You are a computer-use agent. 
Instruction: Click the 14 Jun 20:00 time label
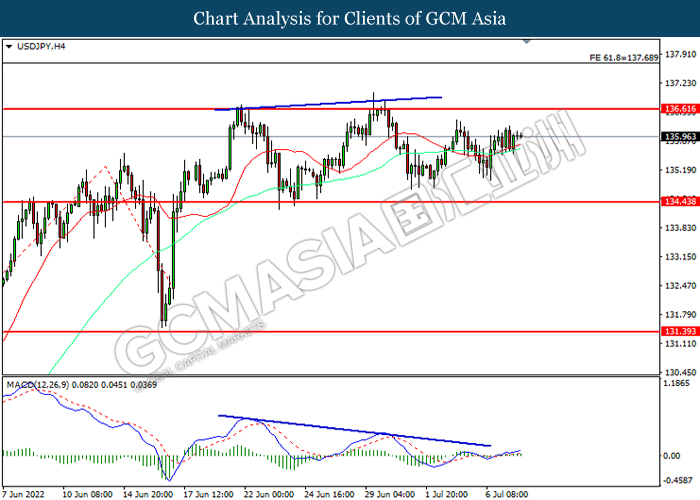pyautogui.click(x=148, y=494)
